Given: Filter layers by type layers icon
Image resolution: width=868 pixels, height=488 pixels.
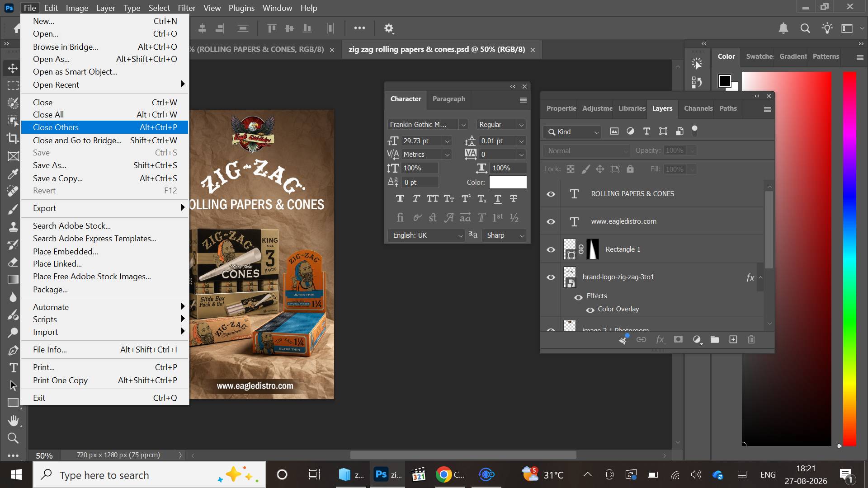Looking at the screenshot, I should (646, 131).
